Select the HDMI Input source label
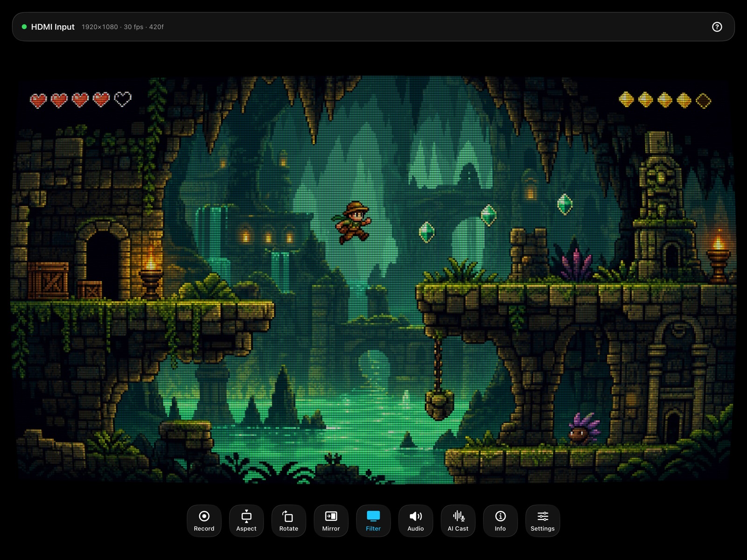Image resolution: width=747 pixels, height=560 pixels. click(x=53, y=27)
